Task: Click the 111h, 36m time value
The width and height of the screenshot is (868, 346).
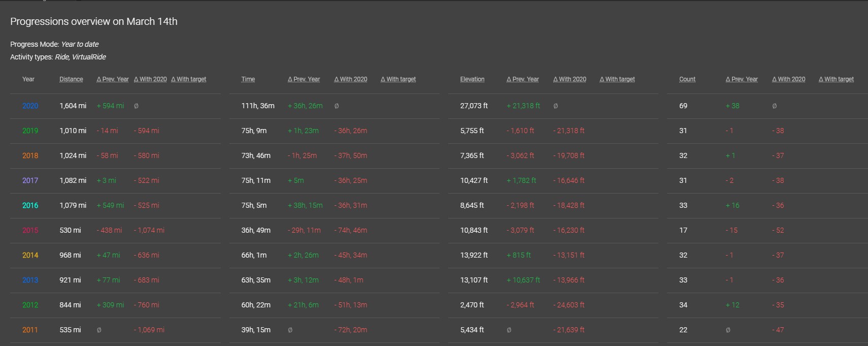Action: [x=258, y=106]
